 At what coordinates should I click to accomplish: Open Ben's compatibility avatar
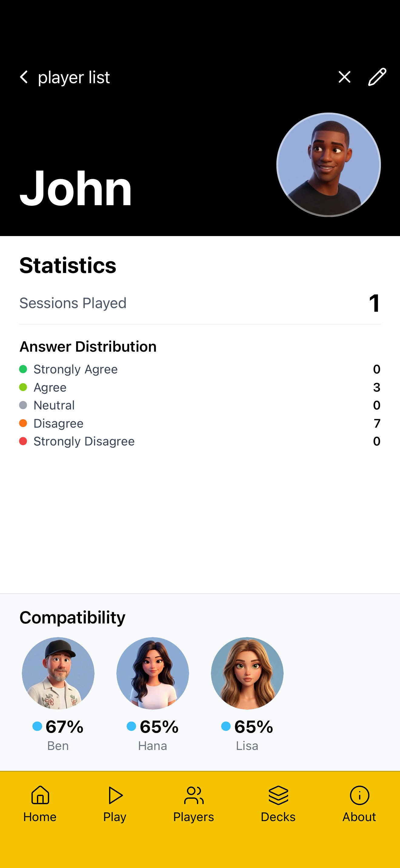(x=58, y=673)
